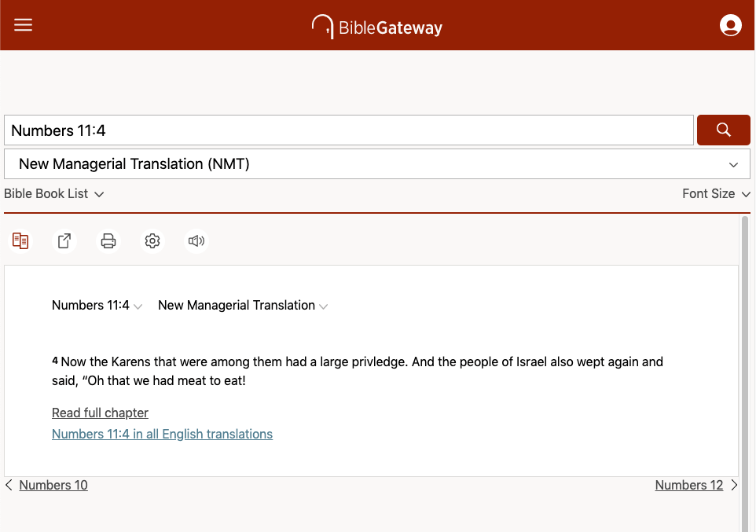Play audio with the speaker icon
The width and height of the screenshot is (756, 532).
(x=196, y=241)
